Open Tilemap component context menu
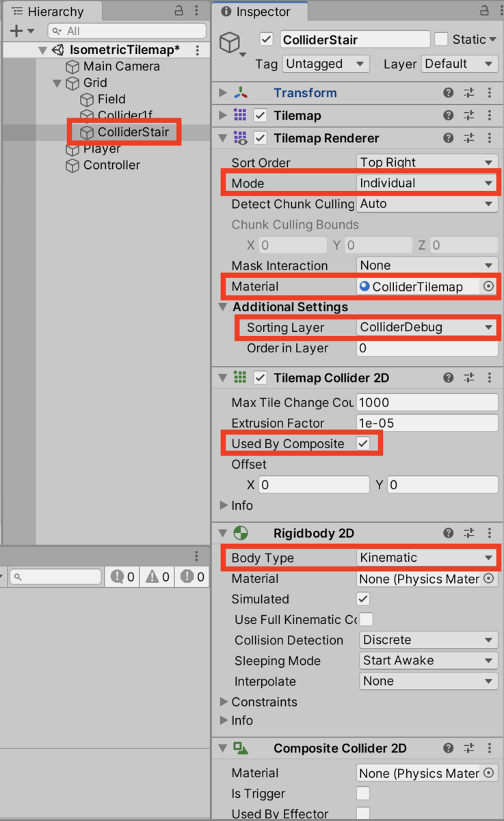 [x=490, y=116]
